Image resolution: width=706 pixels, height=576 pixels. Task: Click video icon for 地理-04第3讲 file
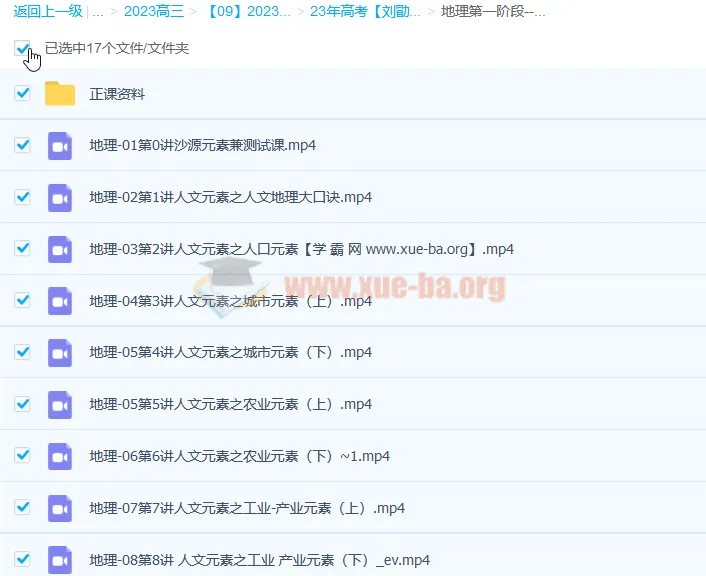tap(60, 301)
